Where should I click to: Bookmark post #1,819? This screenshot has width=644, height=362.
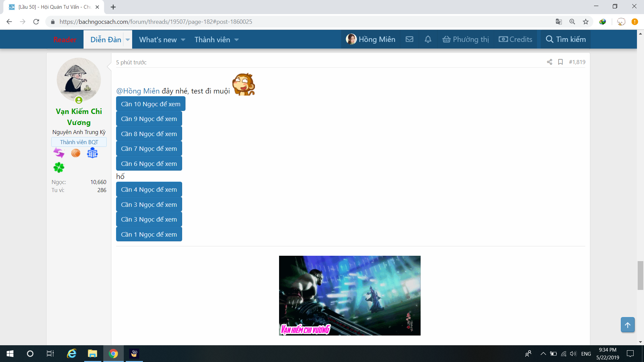click(560, 62)
